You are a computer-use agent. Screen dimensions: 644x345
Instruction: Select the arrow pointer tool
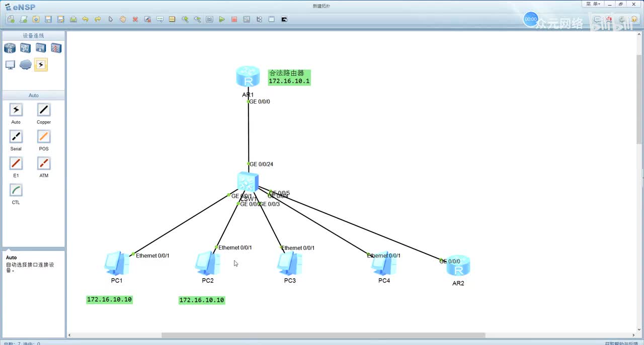[x=111, y=19]
